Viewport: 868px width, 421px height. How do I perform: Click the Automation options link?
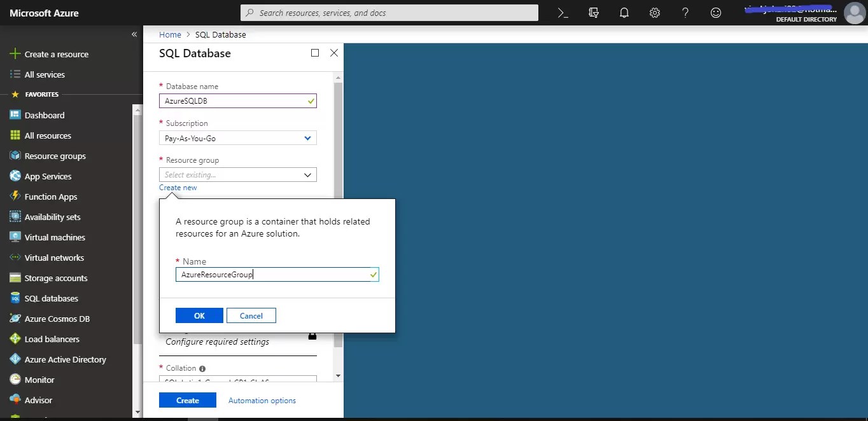(262, 400)
